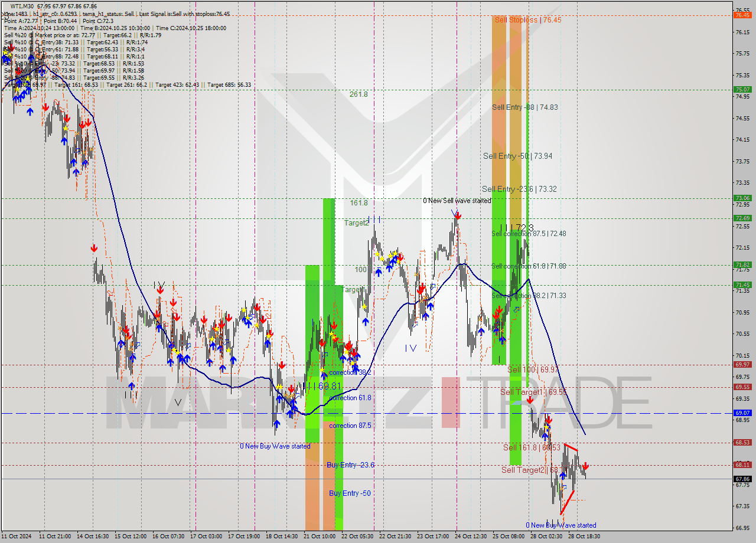Click the '28 Oct 18:30' time axis label
This screenshot has height=543, width=756.
(x=584, y=537)
